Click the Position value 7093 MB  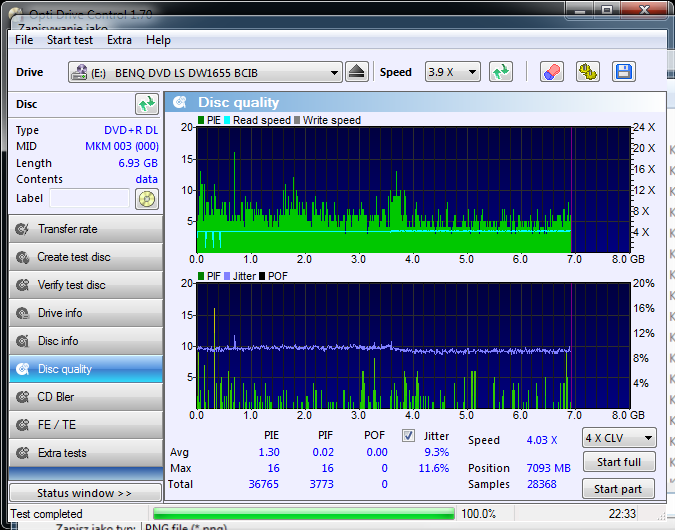click(x=548, y=468)
